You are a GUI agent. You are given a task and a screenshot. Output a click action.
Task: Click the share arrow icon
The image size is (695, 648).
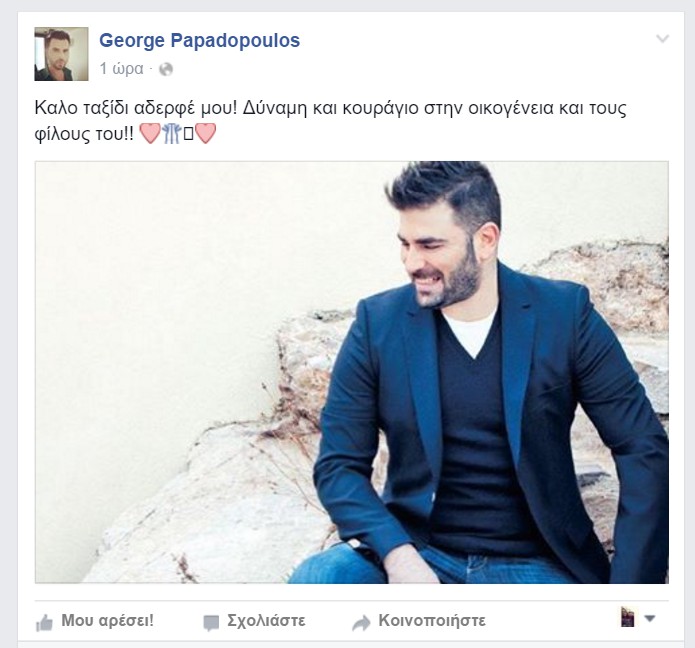(361, 623)
